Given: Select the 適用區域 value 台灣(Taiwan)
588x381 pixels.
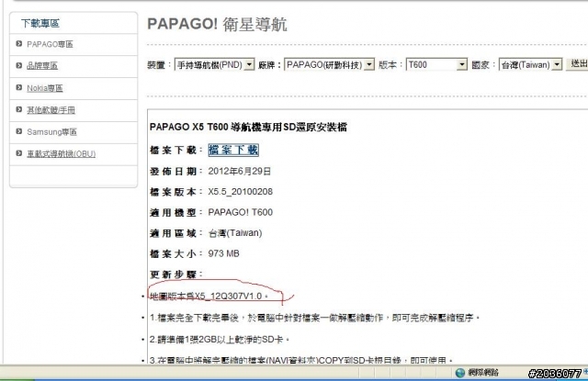Looking at the screenshot, I should [235, 233].
